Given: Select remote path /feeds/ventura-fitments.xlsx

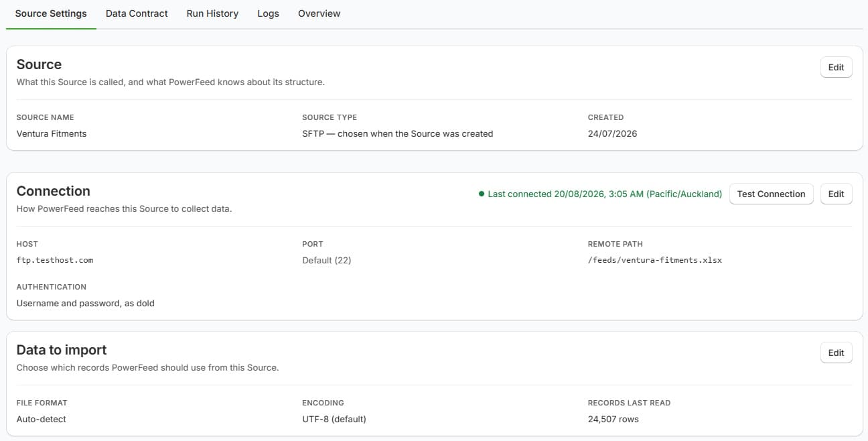Looking at the screenshot, I should point(654,260).
